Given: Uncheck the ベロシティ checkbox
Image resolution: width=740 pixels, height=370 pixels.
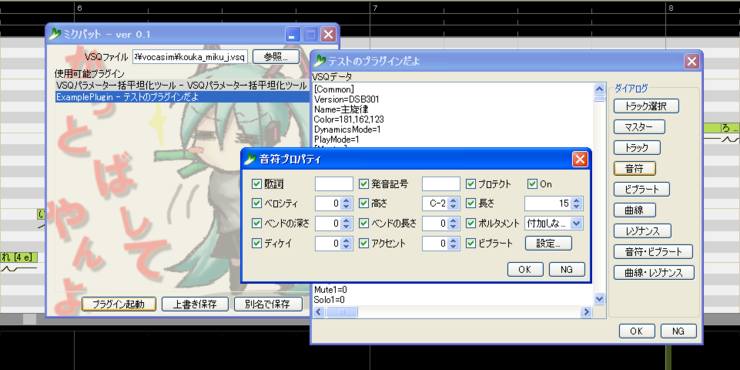Looking at the screenshot, I should 256,203.
